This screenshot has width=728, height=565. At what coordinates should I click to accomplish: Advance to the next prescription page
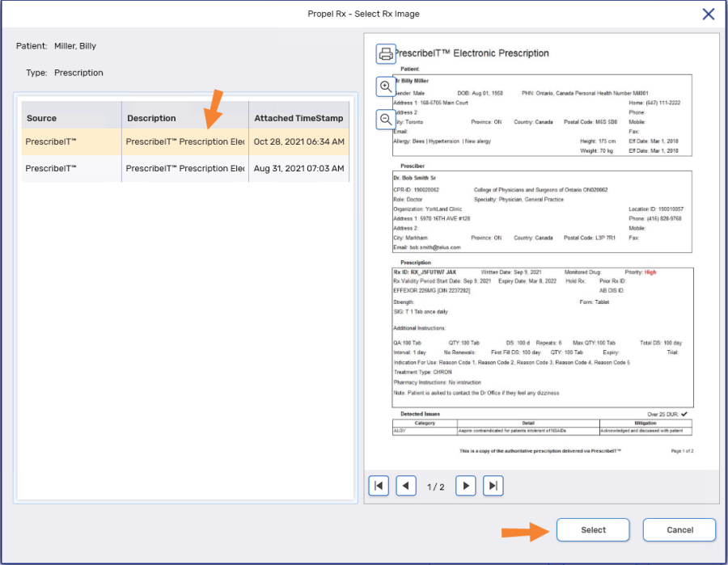tap(465, 485)
